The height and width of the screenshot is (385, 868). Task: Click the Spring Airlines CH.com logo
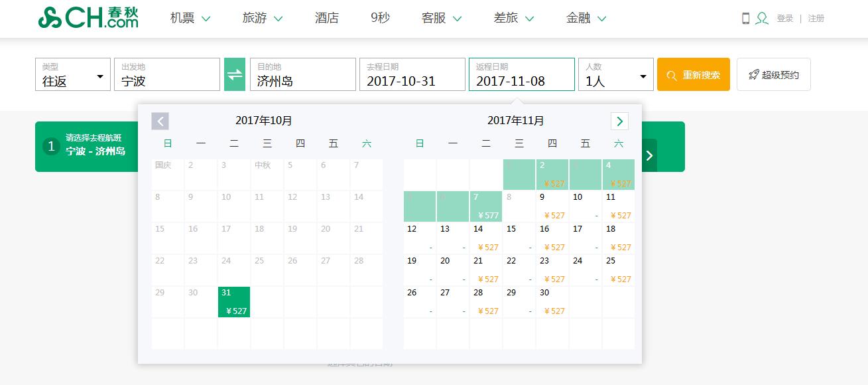[88, 18]
